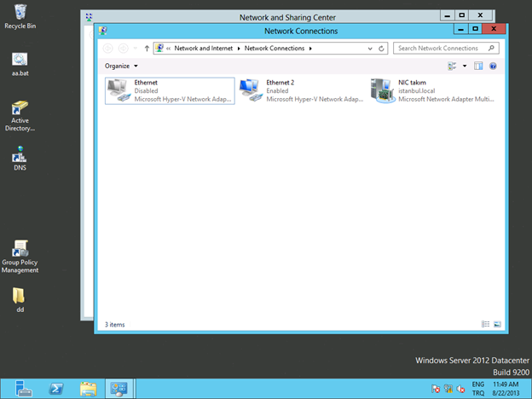Click the network status tray icon
The width and height of the screenshot is (532, 399).
pos(448,389)
